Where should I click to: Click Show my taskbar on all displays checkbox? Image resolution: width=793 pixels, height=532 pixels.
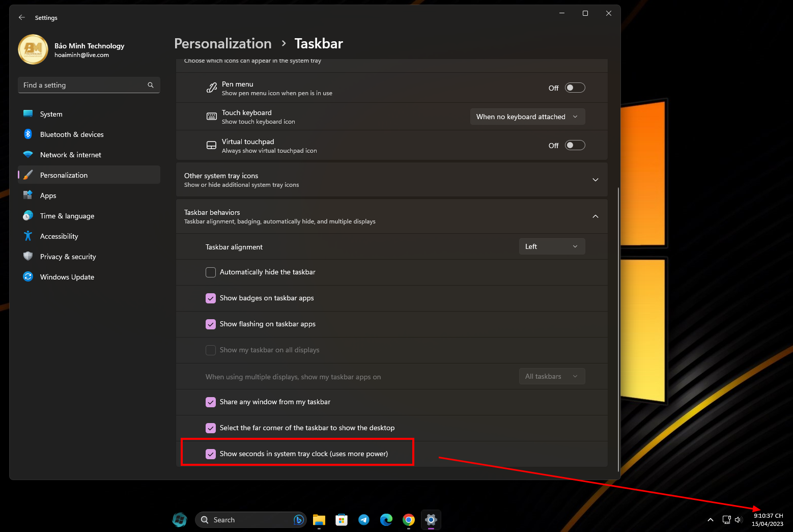click(211, 350)
